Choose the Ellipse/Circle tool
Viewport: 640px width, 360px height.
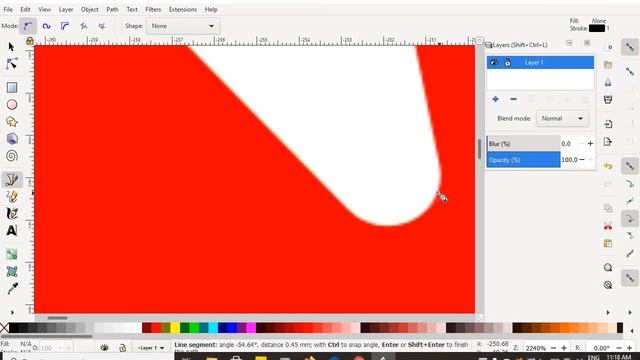coord(11,104)
